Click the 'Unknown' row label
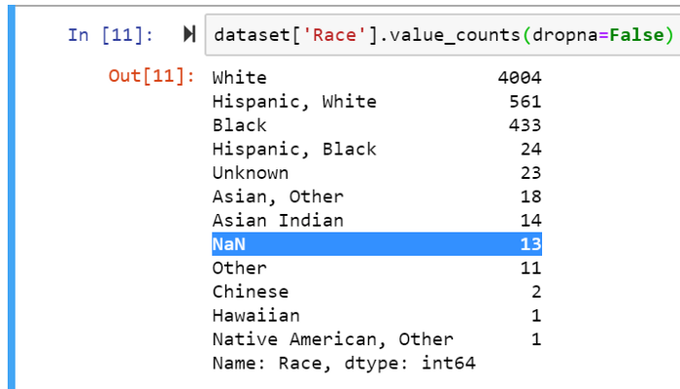The image size is (680, 389). coord(250,173)
